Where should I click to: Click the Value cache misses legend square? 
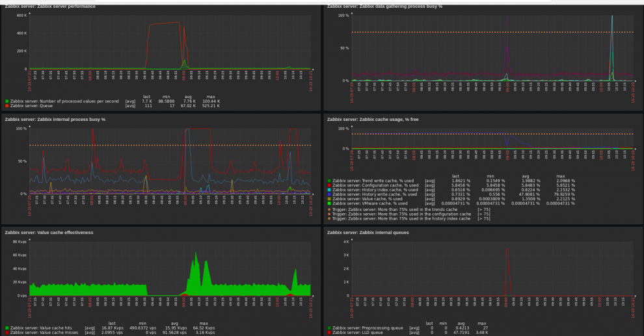tap(7, 332)
